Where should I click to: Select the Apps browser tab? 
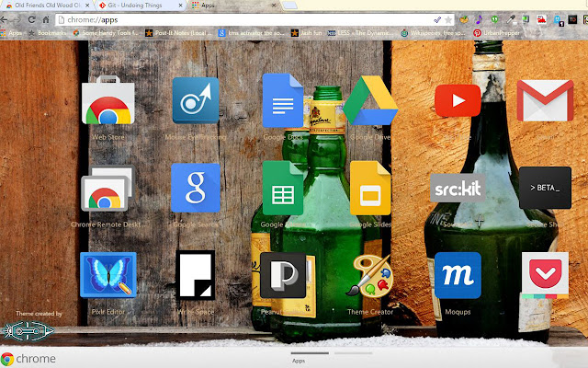click(233, 6)
